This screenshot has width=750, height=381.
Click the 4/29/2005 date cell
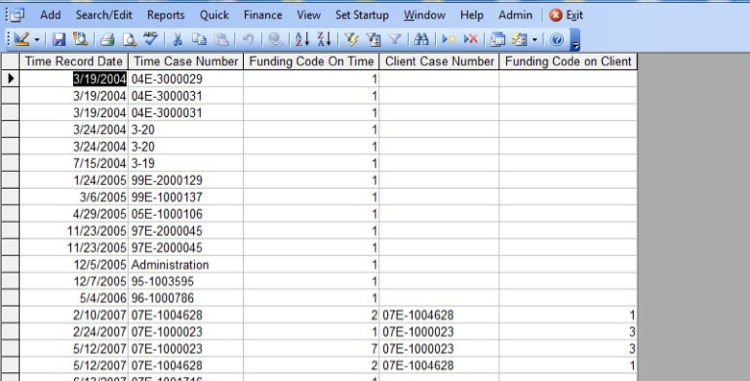pyautogui.click(x=74, y=214)
